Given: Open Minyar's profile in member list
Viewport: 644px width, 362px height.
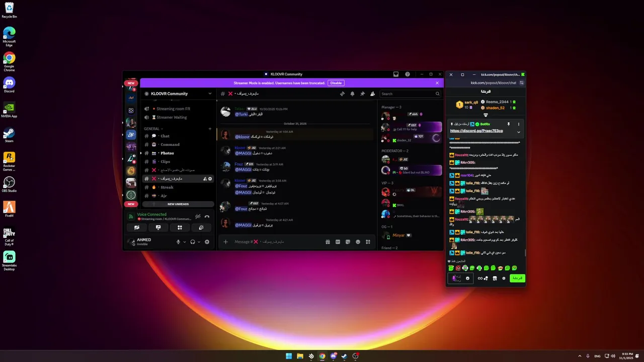Looking at the screenshot, I should [x=399, y=235].
